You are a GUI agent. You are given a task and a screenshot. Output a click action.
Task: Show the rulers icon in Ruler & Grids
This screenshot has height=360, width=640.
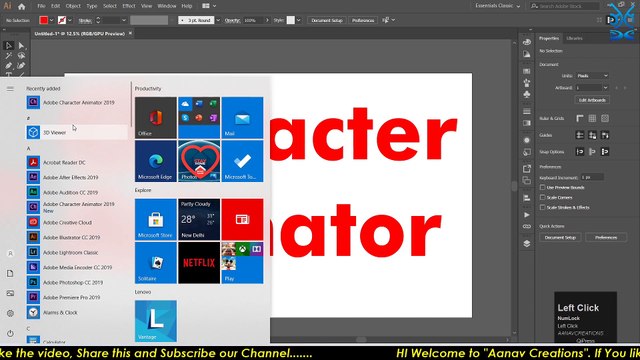(x=580, y=118)
